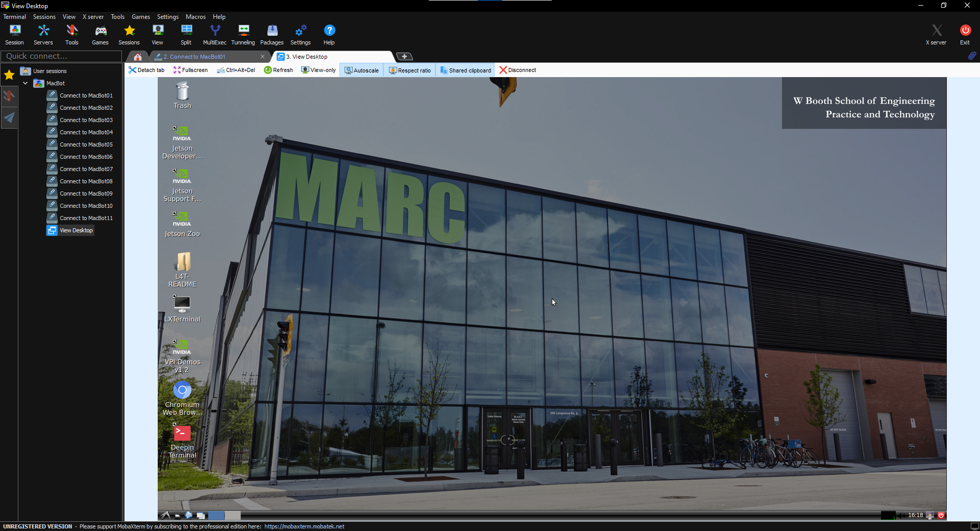The height and width of the screenshot is (531, 980).
Task: Toggle Respect ratio option
Action: (409, 70)
